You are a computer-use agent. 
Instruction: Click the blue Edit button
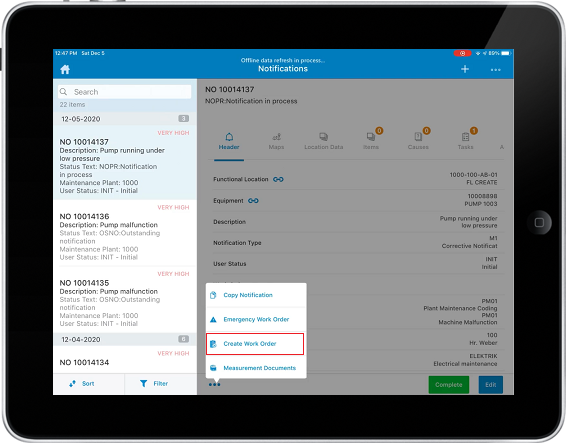491,385
